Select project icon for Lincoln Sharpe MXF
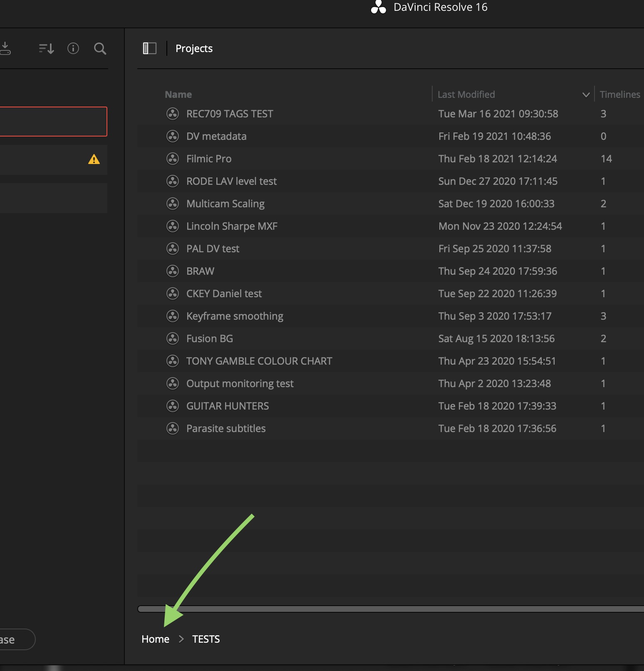 [x=173, y=226]
